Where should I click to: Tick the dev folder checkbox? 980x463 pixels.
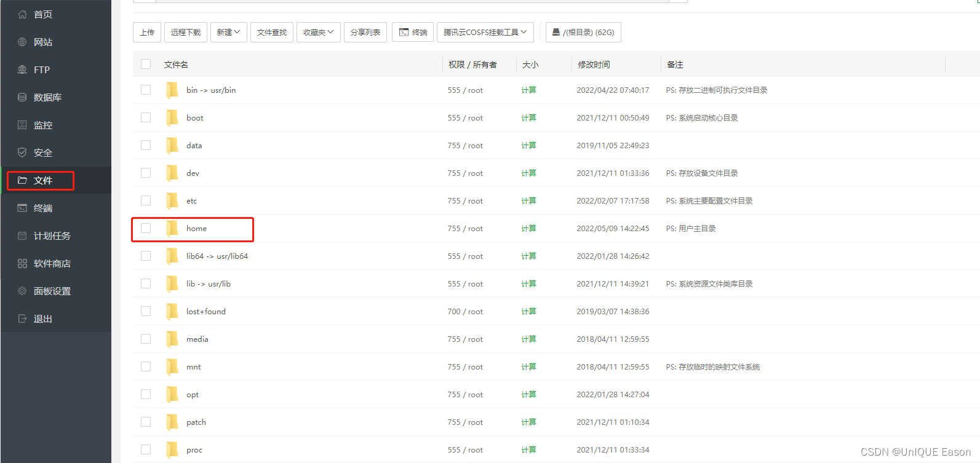(146, 173)
